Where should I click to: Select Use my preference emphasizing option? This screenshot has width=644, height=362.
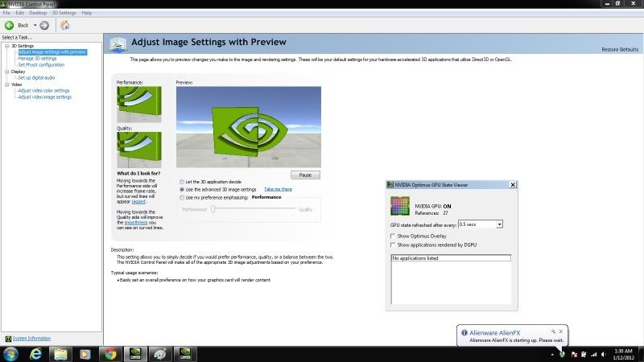pyautogui.click(x=182, y=197)
